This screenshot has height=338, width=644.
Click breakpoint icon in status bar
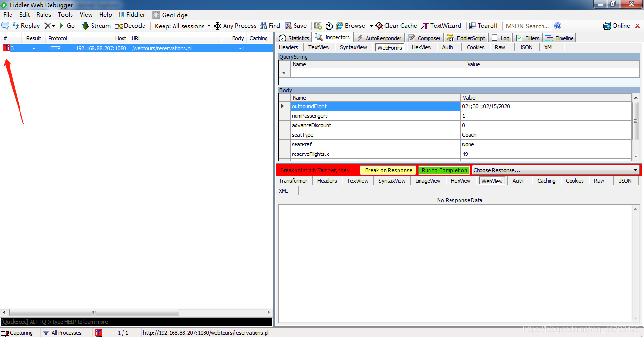pyautogui.click(x=99, y=333)
